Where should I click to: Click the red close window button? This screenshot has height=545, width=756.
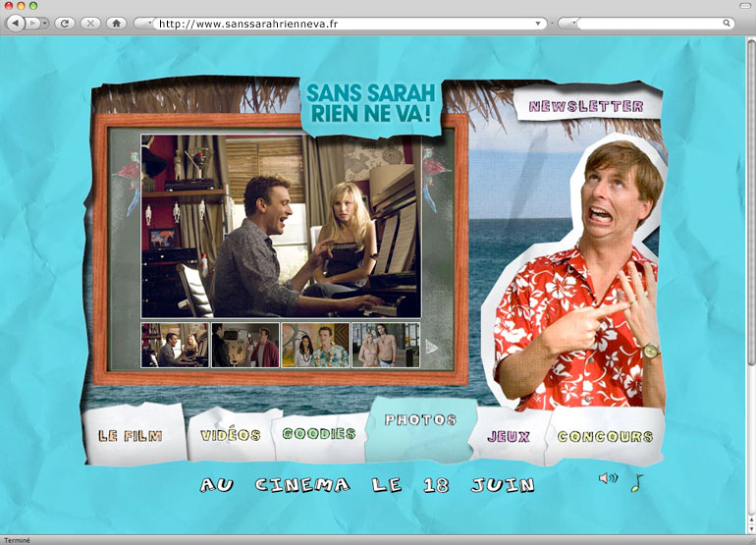(x=9, y=6)
